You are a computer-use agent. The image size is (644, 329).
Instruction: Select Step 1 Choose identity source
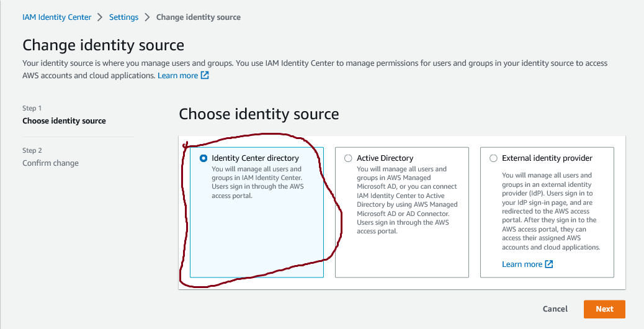click(x=64, y=121)
